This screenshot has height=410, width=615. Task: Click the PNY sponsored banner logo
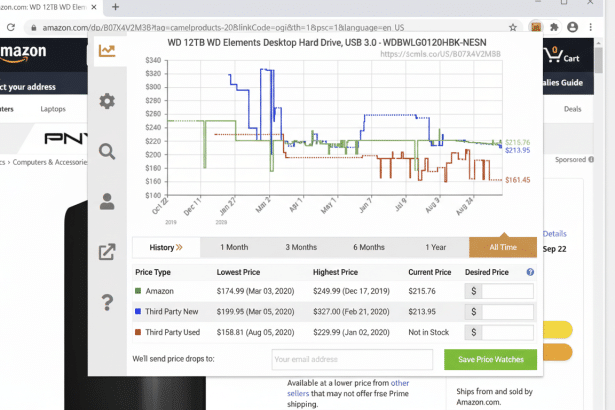(x=65, y=138)
